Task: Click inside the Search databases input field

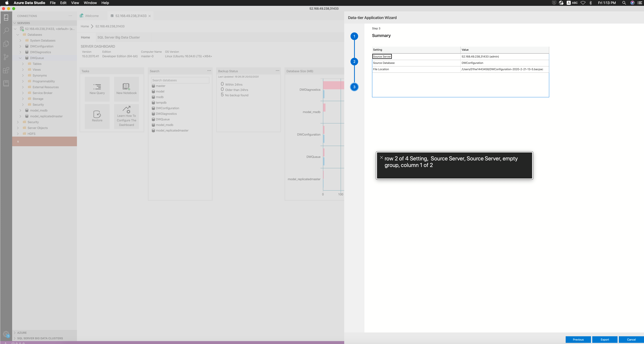Action: click(180, 80)
